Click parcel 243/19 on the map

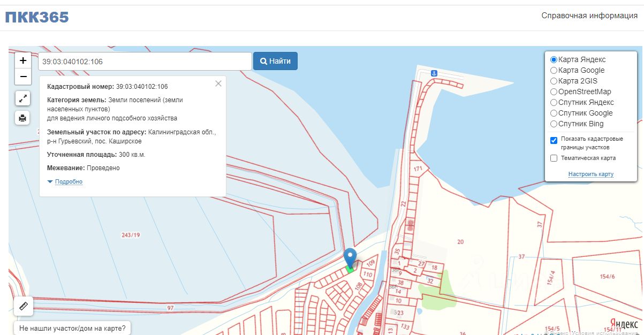131,235
